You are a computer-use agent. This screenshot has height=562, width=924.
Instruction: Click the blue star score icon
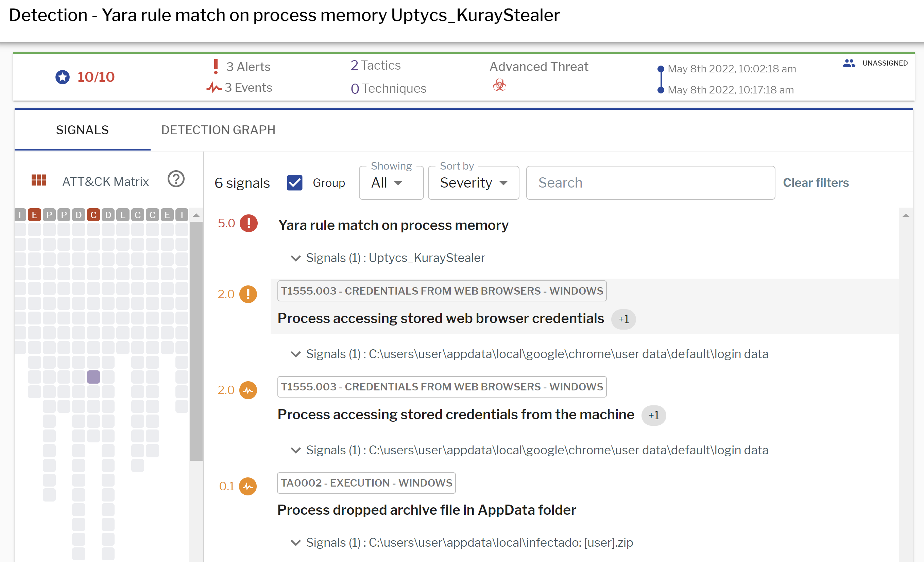click(x=63, y=77)
